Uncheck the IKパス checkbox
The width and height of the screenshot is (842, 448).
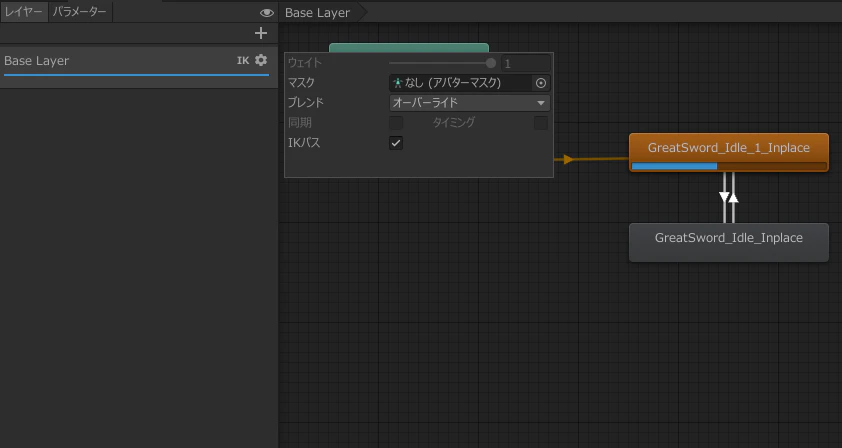point(396,143)
